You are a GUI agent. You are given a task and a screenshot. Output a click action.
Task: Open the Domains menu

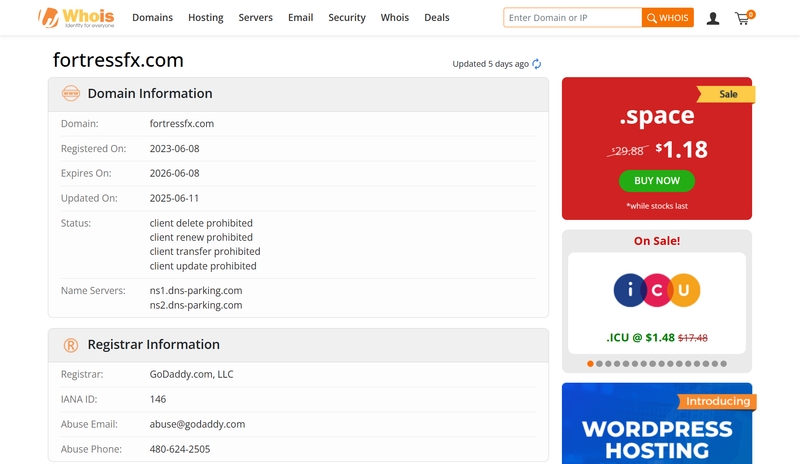click(x=153, y=17)
